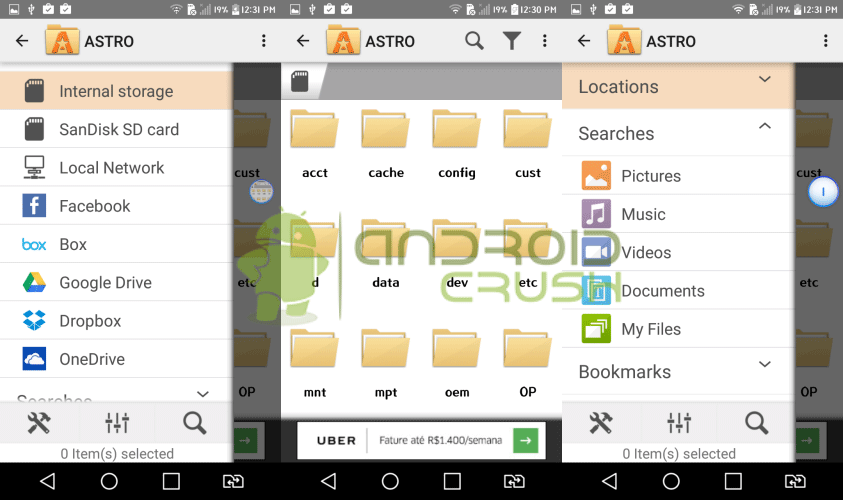Image resolution: width=843 pixels, height=500 pixels.
Task: Open Google Drive location
Action: (116, 282)
